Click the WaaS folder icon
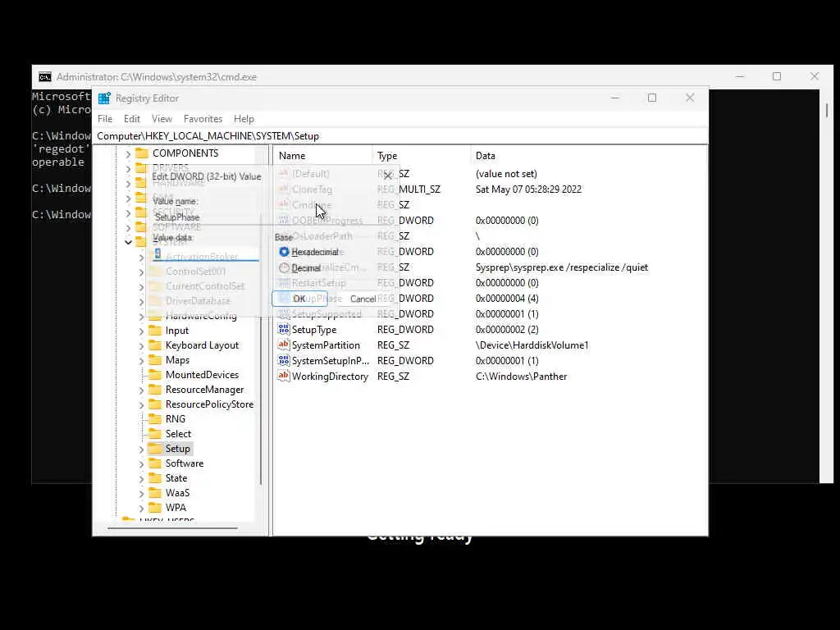840x630 pixels. coord(155,492)
